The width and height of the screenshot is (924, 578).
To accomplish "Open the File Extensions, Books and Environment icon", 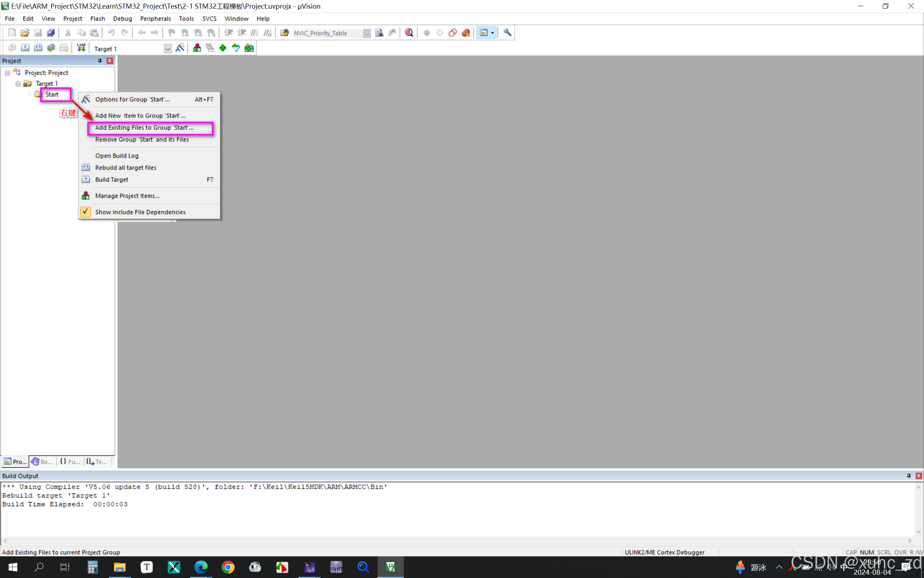I will (197, 48).
